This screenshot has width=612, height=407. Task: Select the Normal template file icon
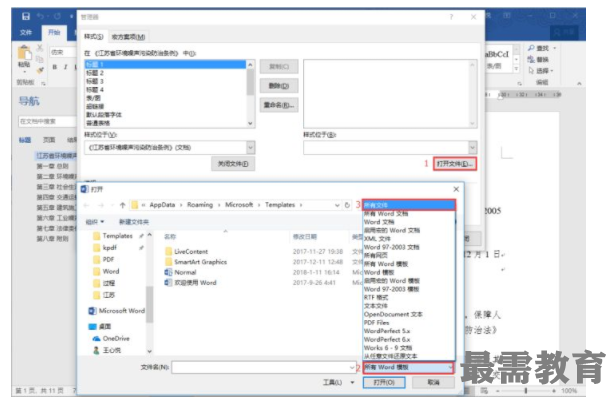169,272
